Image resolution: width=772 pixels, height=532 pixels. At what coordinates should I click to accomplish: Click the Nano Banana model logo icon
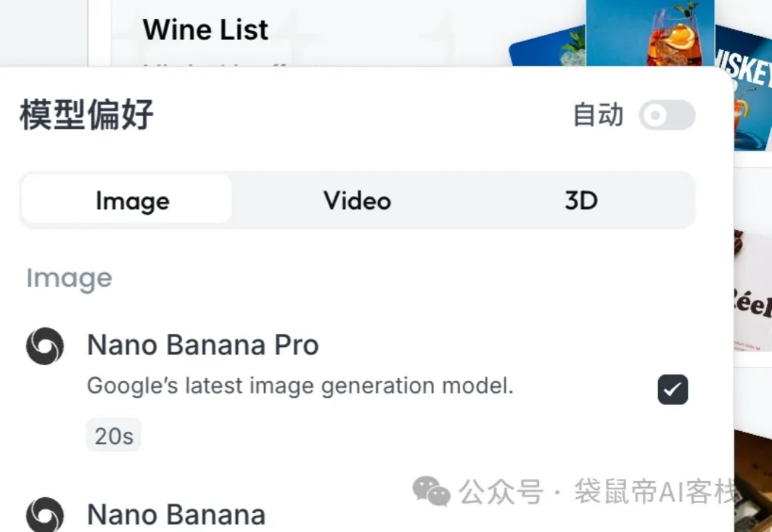[44, 515]
